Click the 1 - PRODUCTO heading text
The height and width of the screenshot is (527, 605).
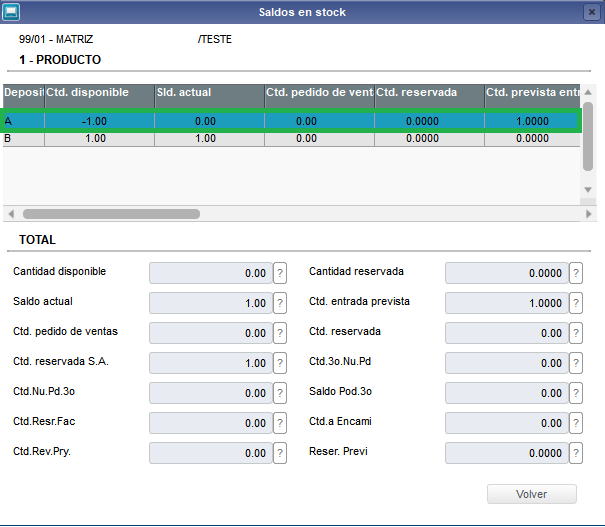coord(60,60)
